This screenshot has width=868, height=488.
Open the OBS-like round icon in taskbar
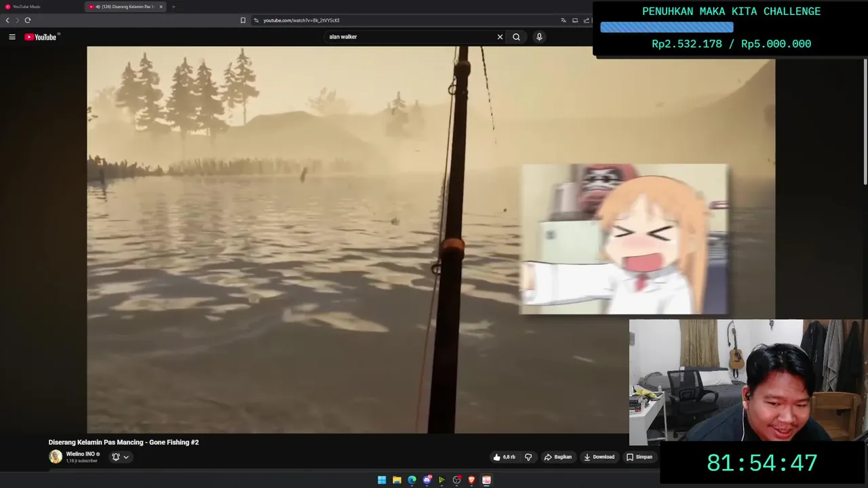[456, 480]
